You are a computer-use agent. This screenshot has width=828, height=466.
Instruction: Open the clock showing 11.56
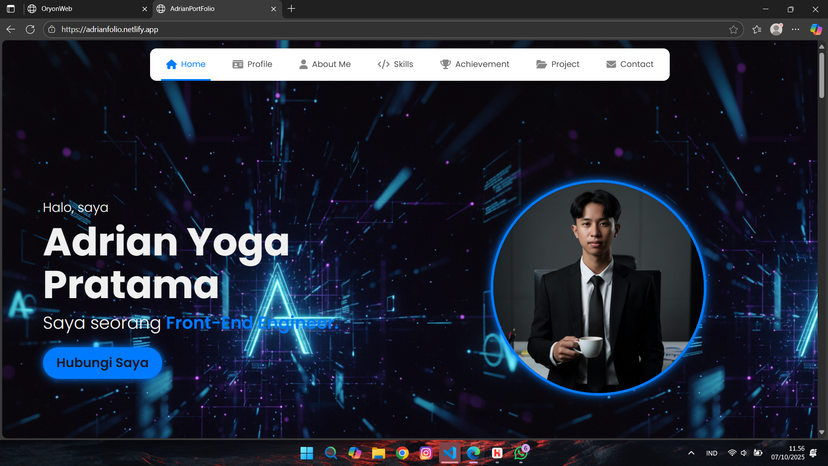pyautogui.click(x=787, y=453)
